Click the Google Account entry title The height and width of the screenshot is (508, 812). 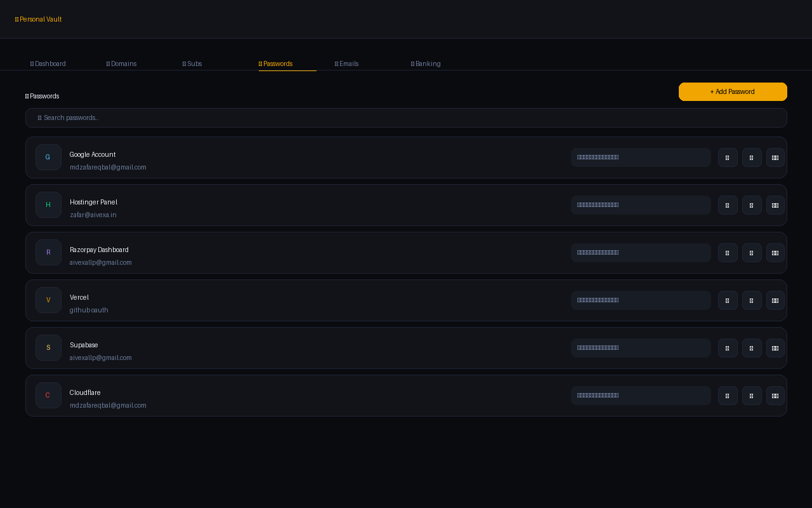click(x=93, y=154)
